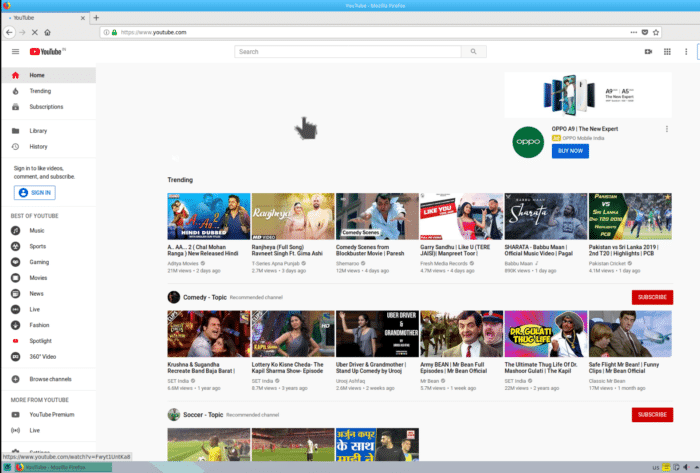Open the Garry Sandhu Like U thumbnail
This screenshot has width=700, height=473.
[462, 216]
